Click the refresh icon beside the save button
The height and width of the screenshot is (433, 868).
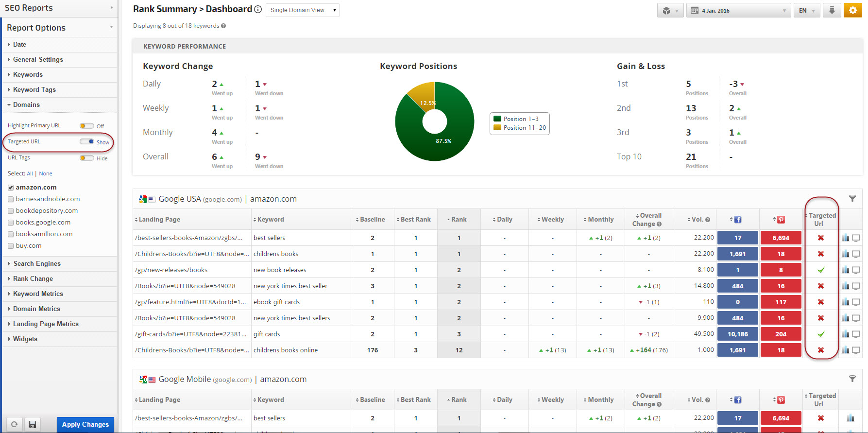(x=15, y=424)
